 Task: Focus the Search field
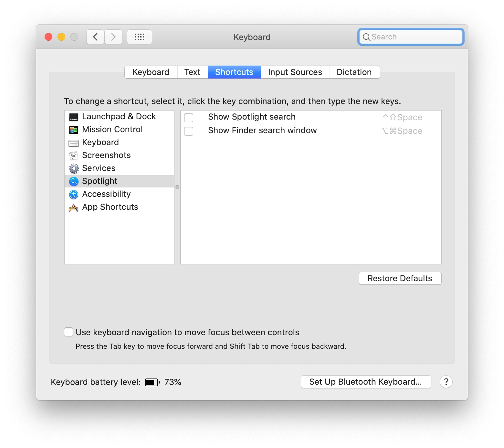tap(411, 37)
